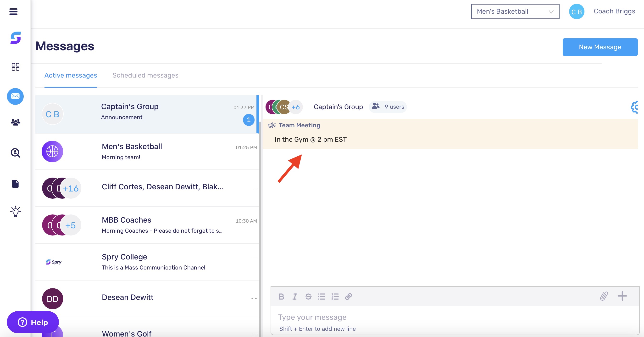
Task: Click the people group icon in sidebar
Action: [16, 122]
